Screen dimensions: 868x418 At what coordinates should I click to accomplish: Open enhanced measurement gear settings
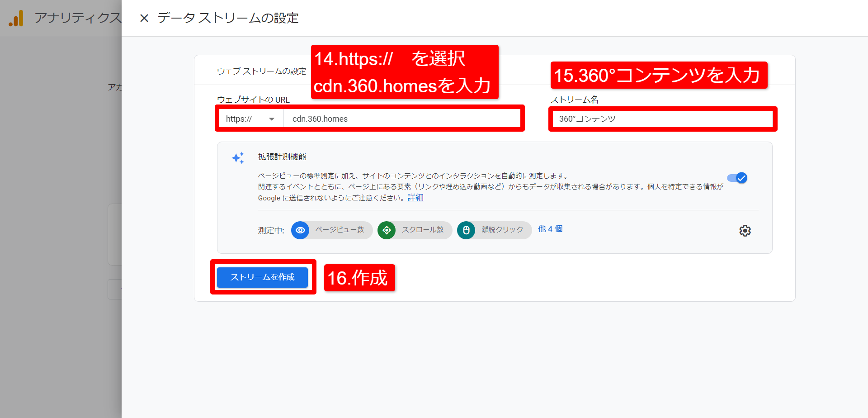click(x=745, y=231)
